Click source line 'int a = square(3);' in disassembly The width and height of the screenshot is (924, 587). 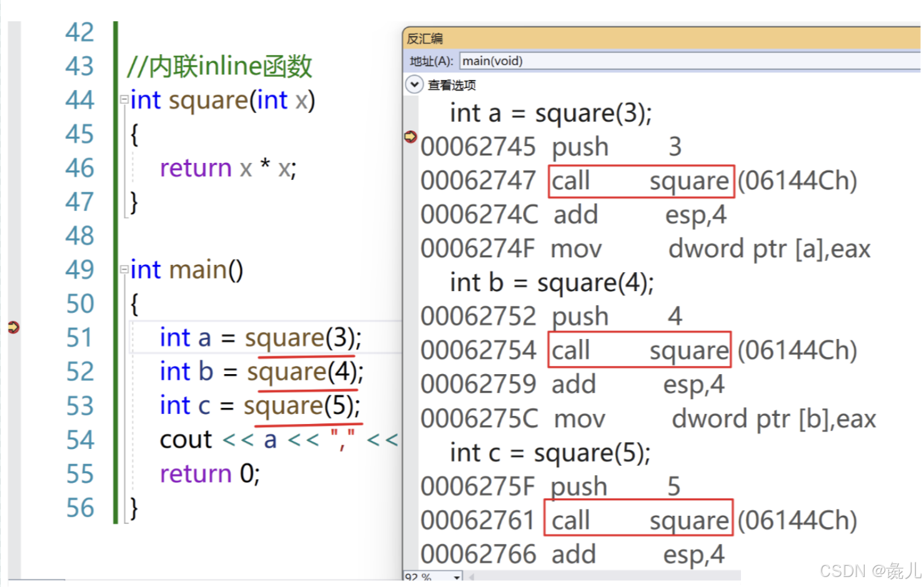550,114
